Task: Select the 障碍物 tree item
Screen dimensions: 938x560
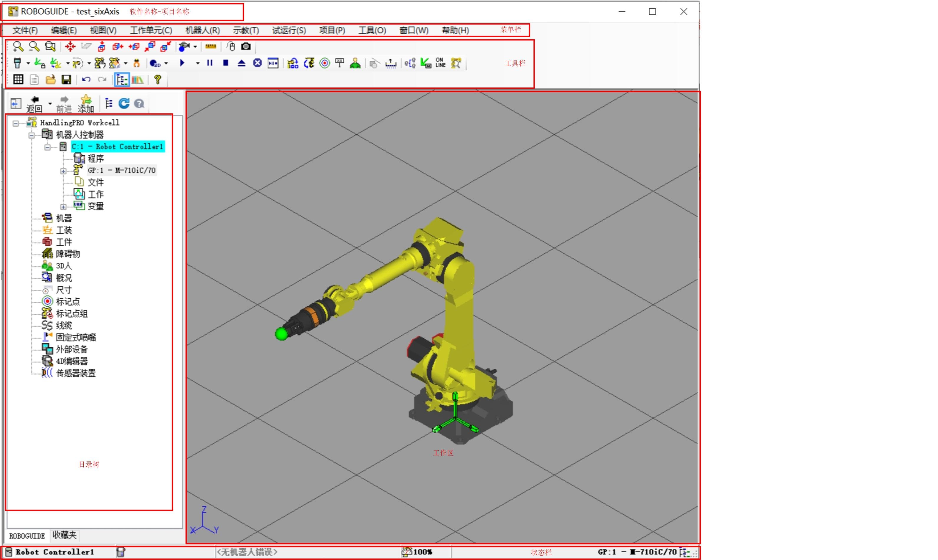Action: tap(68, 254)
